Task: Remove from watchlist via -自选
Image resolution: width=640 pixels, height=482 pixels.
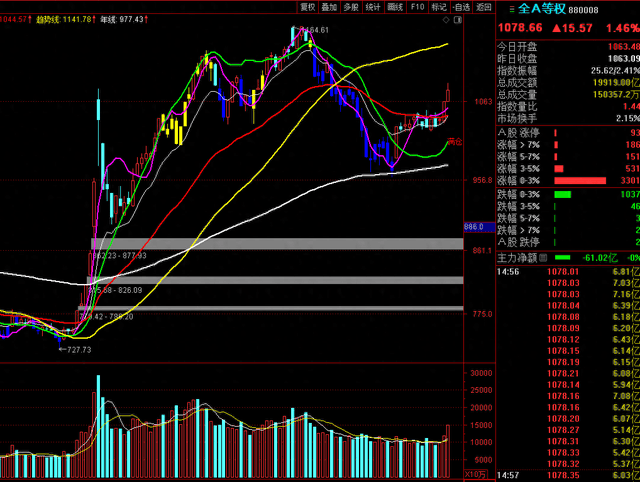Action: click(461, 7)
